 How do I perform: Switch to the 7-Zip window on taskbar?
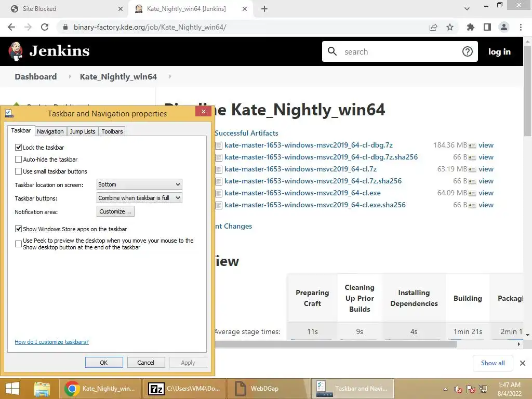(184, 389)
